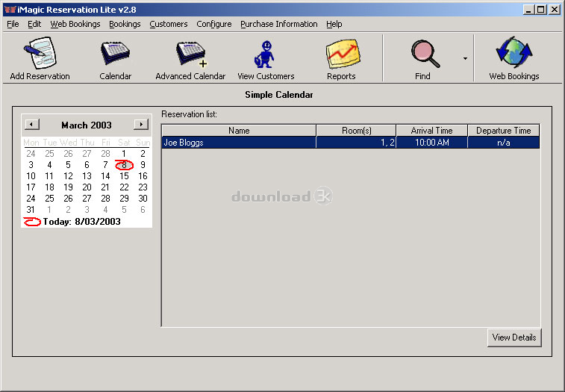
Task: Select March 16 in the calendar
Action: tap(143, 176)
